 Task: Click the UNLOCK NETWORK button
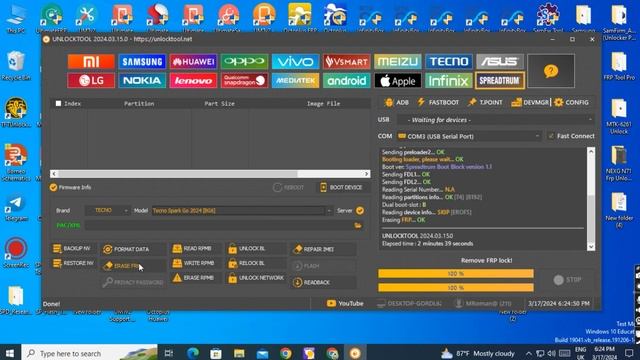[x=256, y=278]
